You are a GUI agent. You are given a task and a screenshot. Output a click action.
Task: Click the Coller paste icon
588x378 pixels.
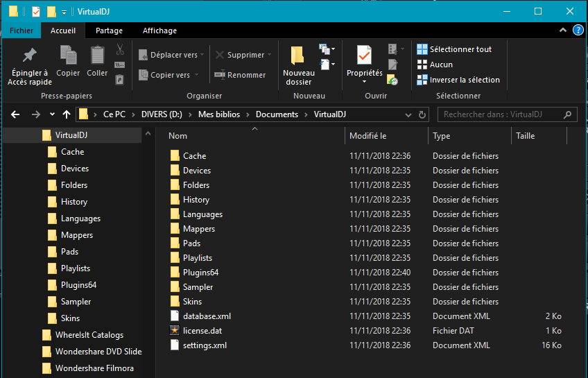click(98, 61)
